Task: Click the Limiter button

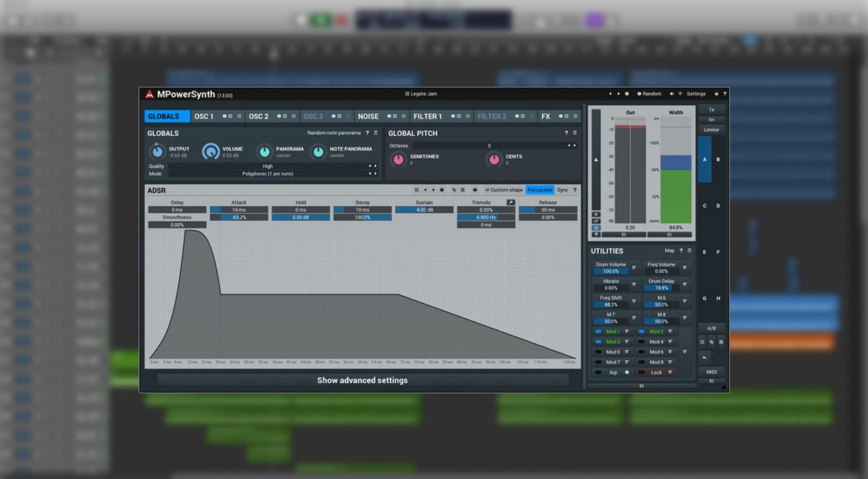Action: pos(711,130)
